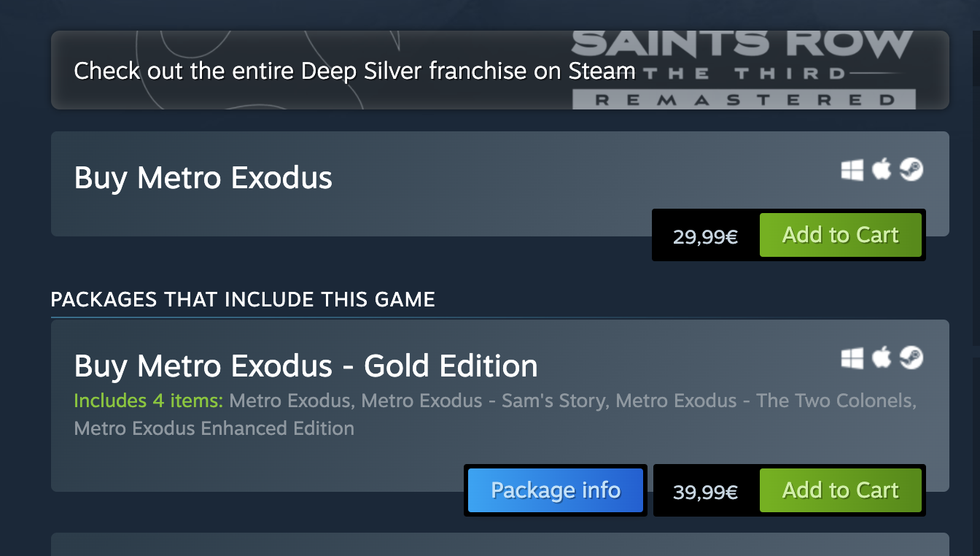Add Metro Exodus 29,99€ to cart
This screenshot has width=980, height=556.
tap(840, 235)
